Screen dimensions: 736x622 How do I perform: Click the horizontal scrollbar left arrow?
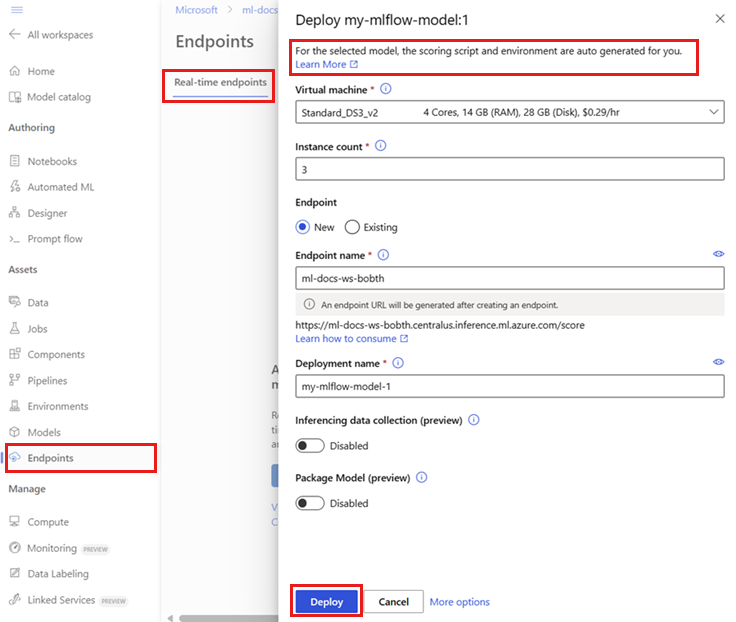coord(170,618)
